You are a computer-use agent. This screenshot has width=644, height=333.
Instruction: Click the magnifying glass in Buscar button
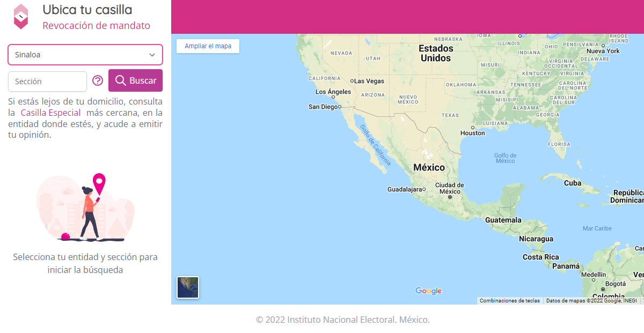121,80
